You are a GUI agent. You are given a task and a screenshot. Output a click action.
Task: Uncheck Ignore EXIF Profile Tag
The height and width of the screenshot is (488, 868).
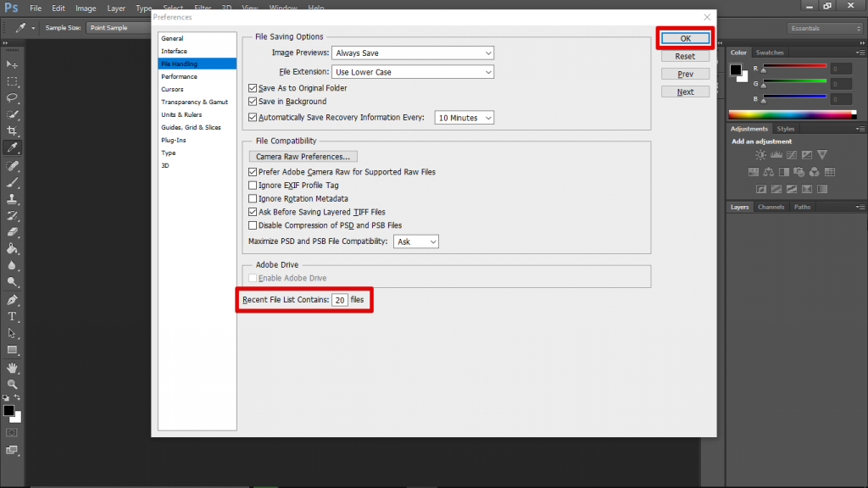[252, 184]
